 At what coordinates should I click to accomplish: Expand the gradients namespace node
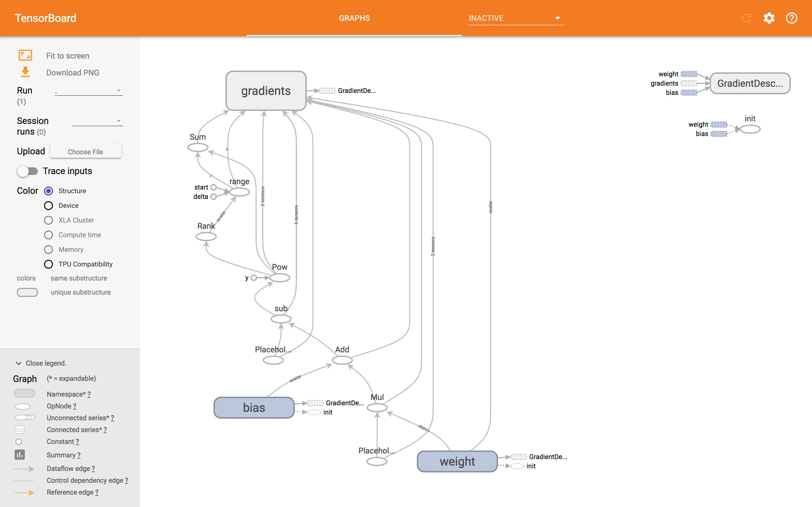pos(266,90)
